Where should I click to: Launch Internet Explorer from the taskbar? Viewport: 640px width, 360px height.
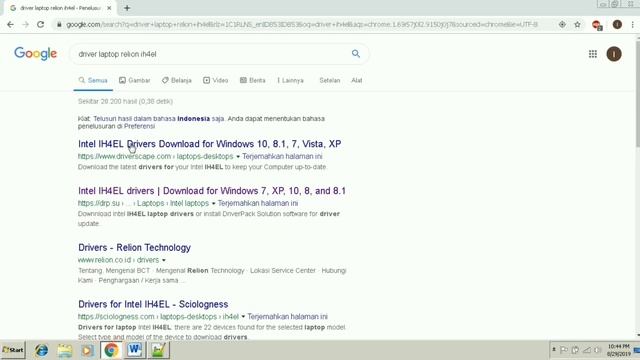(41, 350)
